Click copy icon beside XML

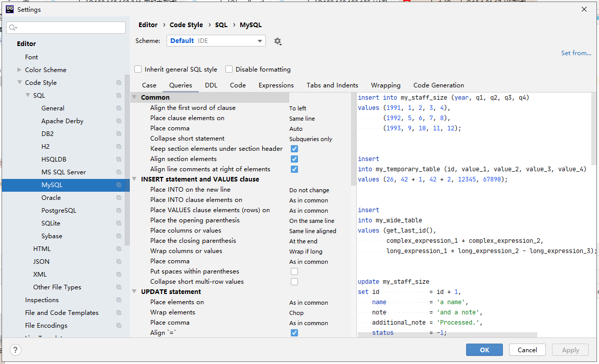pyautogui.click(x=119, y=275)
